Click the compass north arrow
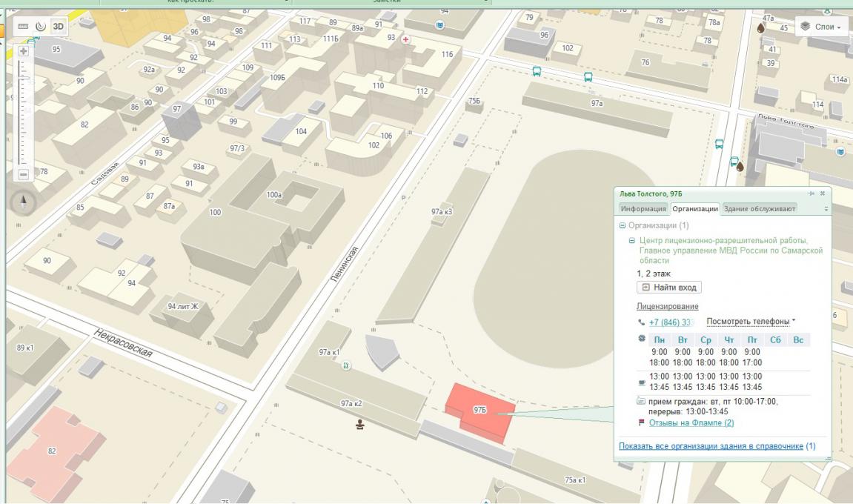The width and height of the screenshot is (853, 504). [24, 202]
